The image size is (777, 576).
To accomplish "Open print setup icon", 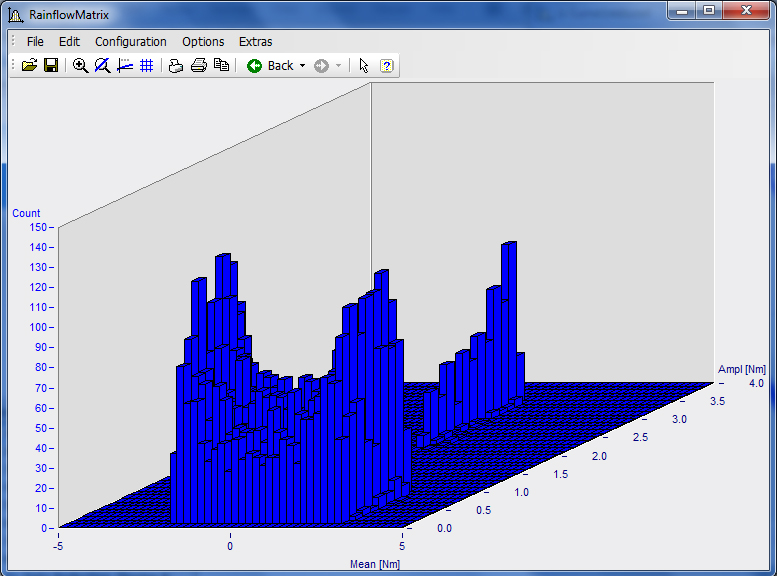I will [176, 65].
